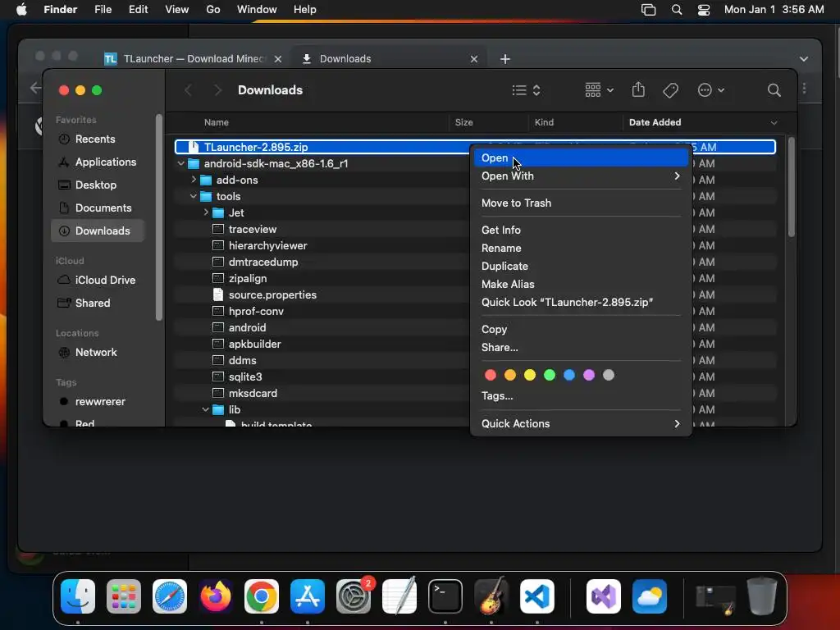Click the Finder share toolbar icon

click(638, 89)
